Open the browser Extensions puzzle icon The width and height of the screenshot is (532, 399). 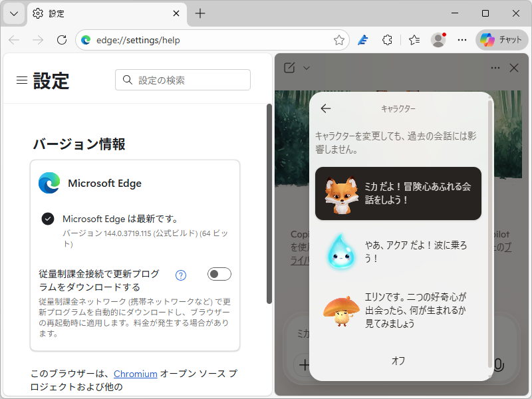(388, 40)
